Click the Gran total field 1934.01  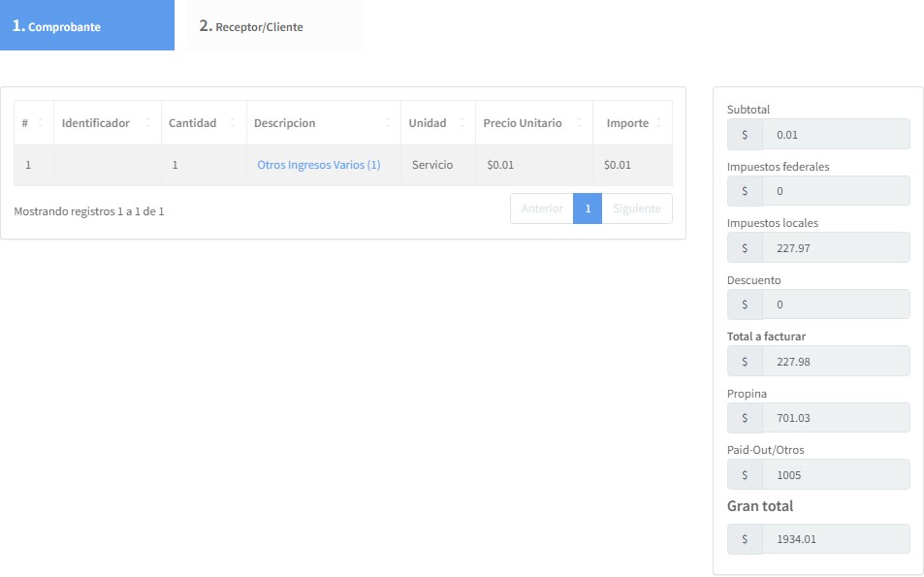tap(836, 538)
